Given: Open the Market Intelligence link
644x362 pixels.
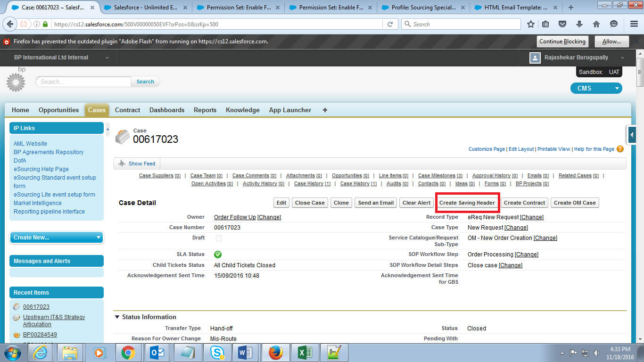Looking at the screenshot, I should pos(38,203).
